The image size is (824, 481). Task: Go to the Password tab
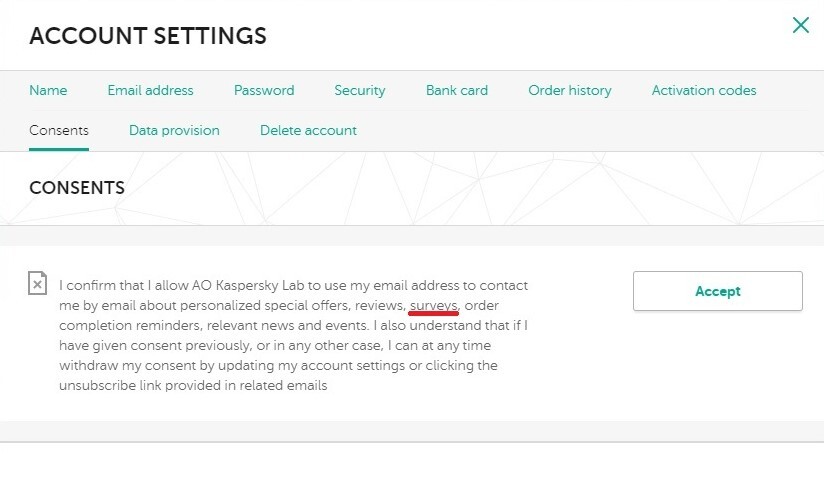pos(264,90)
